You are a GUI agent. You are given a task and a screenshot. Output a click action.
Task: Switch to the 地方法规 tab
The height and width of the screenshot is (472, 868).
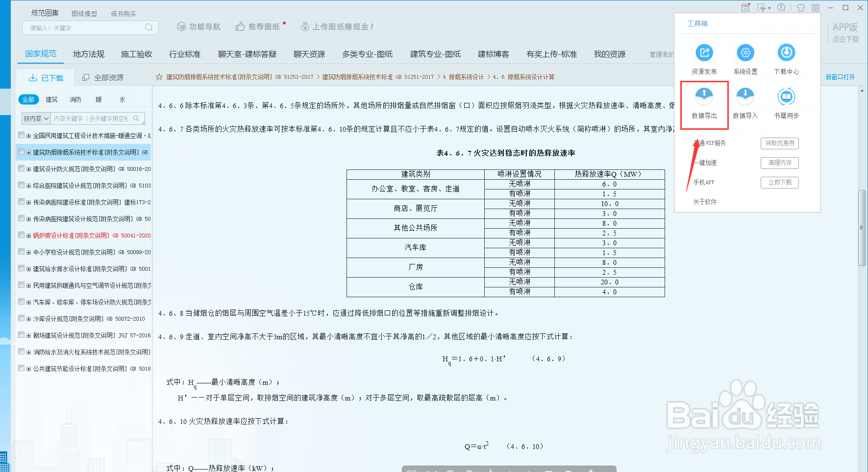(x=88, y=54)
